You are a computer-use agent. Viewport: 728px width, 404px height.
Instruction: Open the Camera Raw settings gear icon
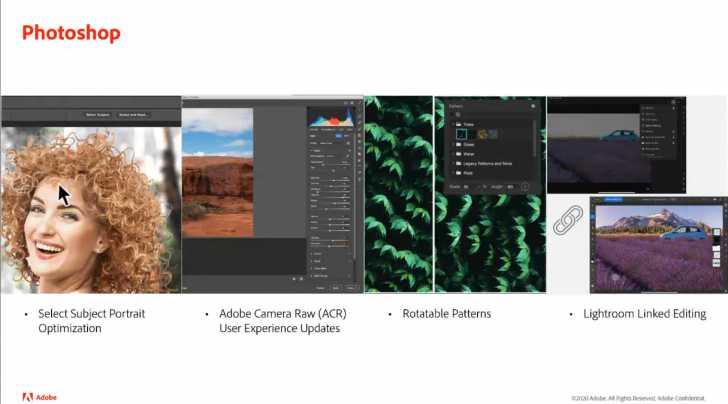point(352,103)
